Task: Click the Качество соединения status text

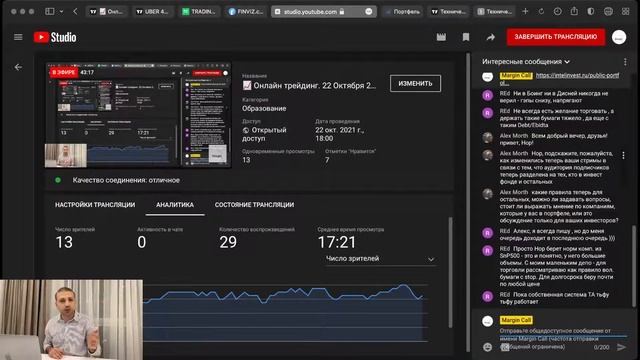Action: point(126,180)
